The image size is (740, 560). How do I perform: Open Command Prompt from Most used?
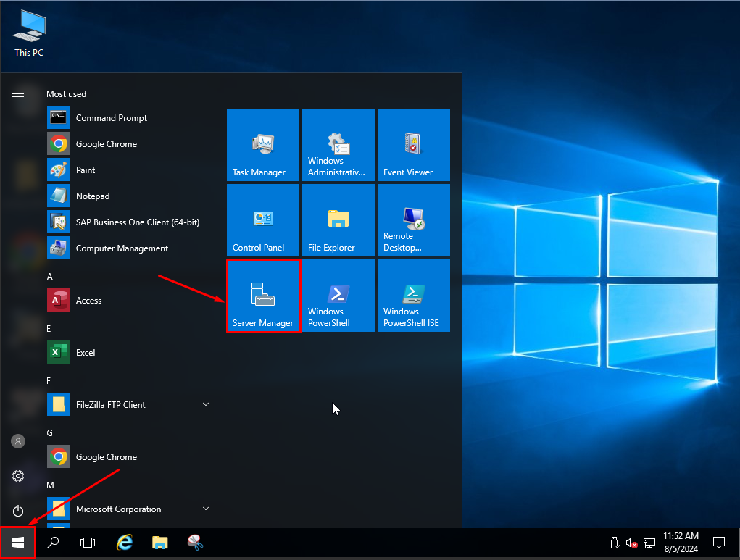(128, 118)
